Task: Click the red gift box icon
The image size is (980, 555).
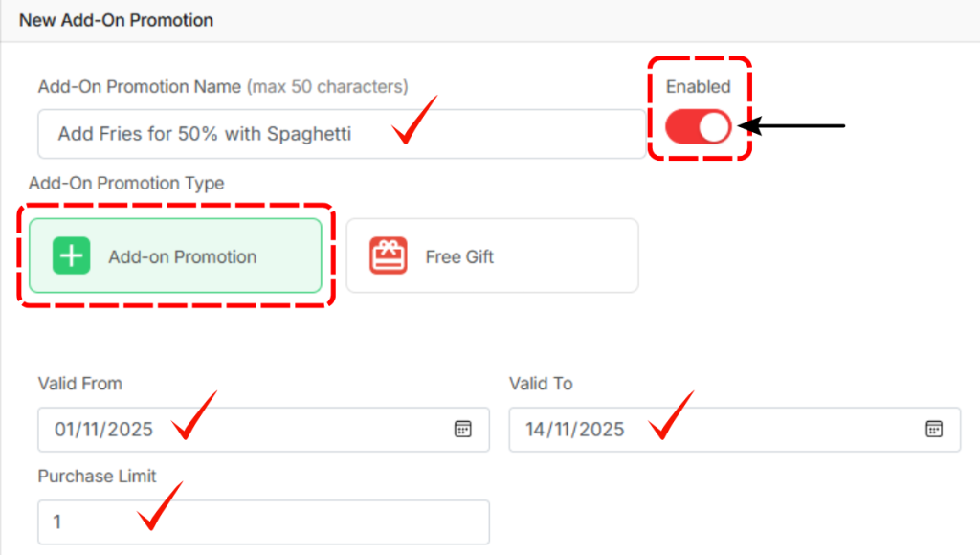Action: tap(389, 255)
